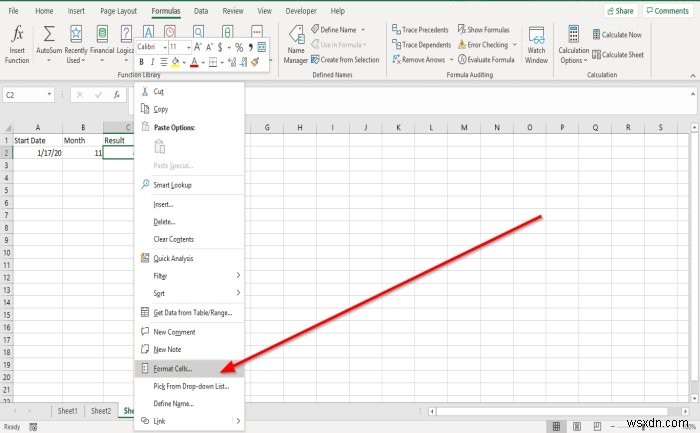Open the Recently Used functions book icon
This screenshot has width=700, height=433.
(76, 33)
